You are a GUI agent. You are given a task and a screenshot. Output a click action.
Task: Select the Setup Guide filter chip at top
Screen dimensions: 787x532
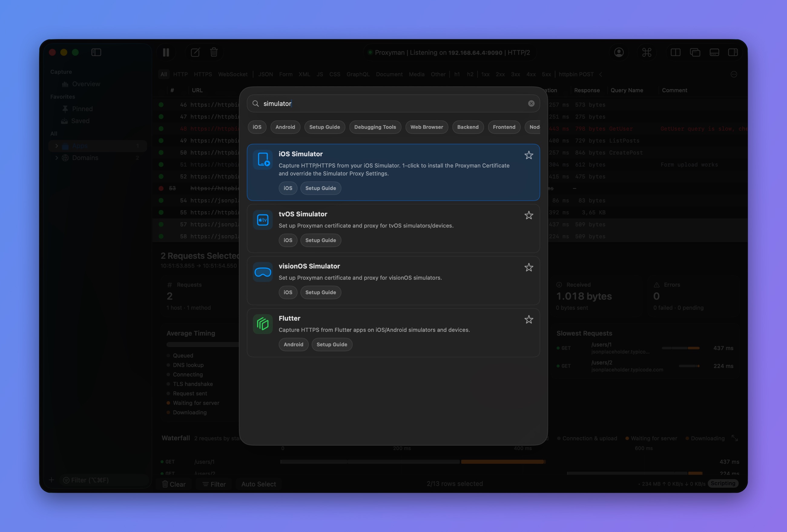[x=324, y=127]
